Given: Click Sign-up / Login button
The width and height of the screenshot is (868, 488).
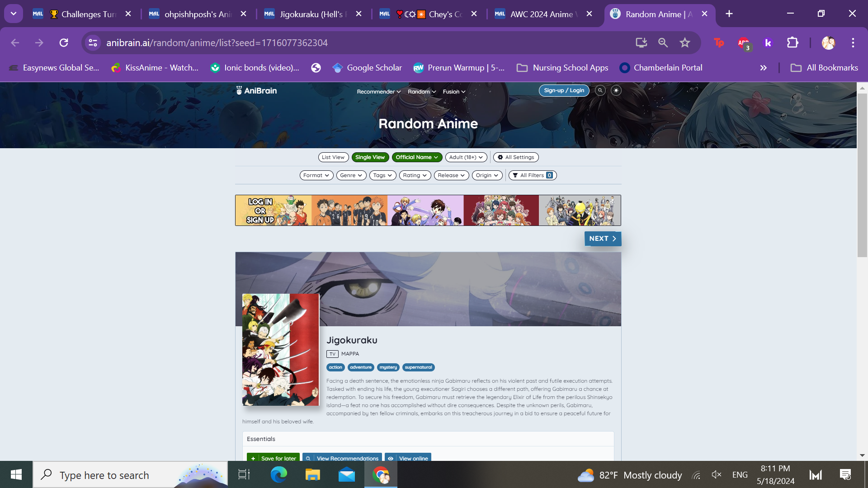Looking at the screenshot, I should [564, 90].
